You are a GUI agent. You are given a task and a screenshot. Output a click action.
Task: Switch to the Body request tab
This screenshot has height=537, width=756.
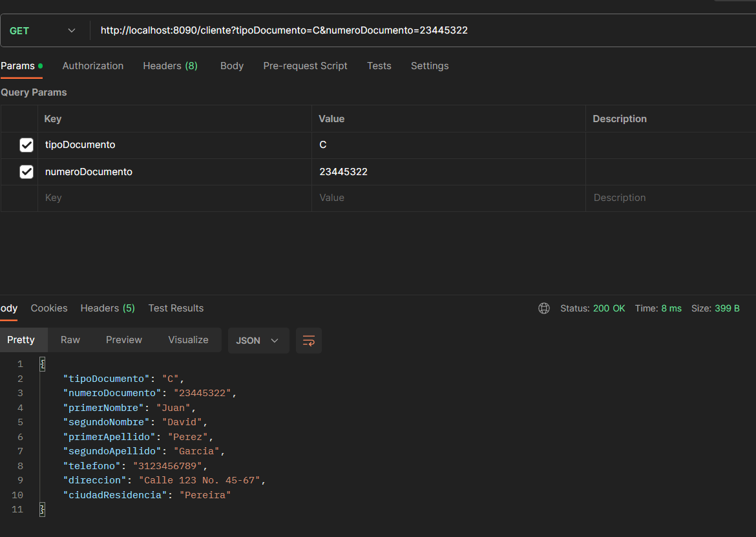click(231, 65)
